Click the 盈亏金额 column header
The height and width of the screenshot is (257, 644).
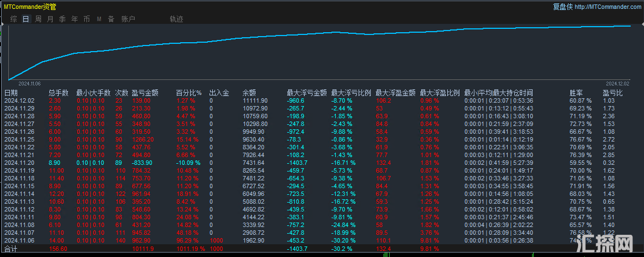point(145,93)
